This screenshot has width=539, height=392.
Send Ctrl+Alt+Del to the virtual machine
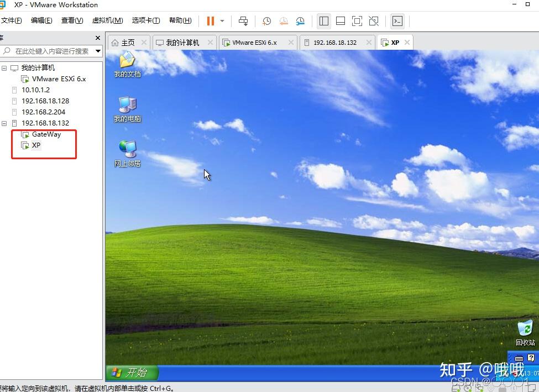click(243, 21)
